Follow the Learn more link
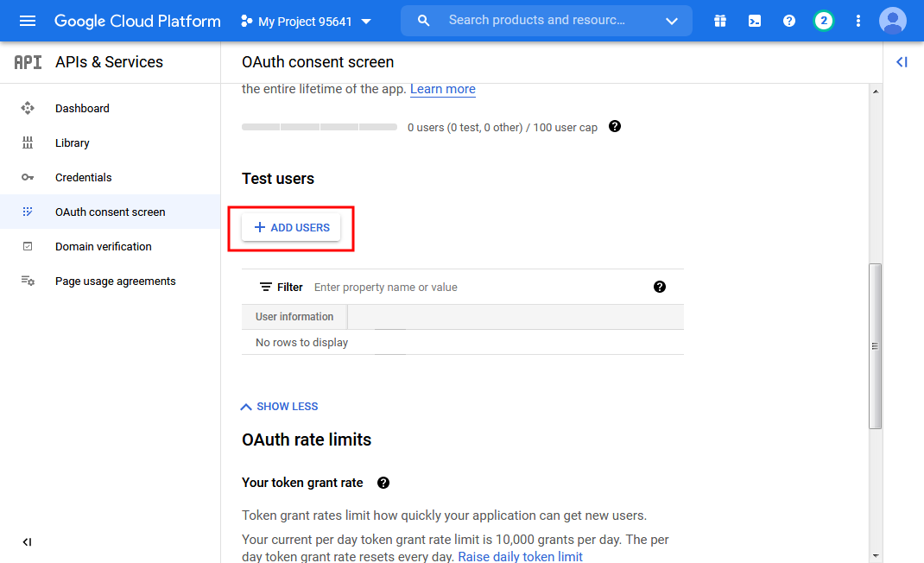 coord(442,89)
